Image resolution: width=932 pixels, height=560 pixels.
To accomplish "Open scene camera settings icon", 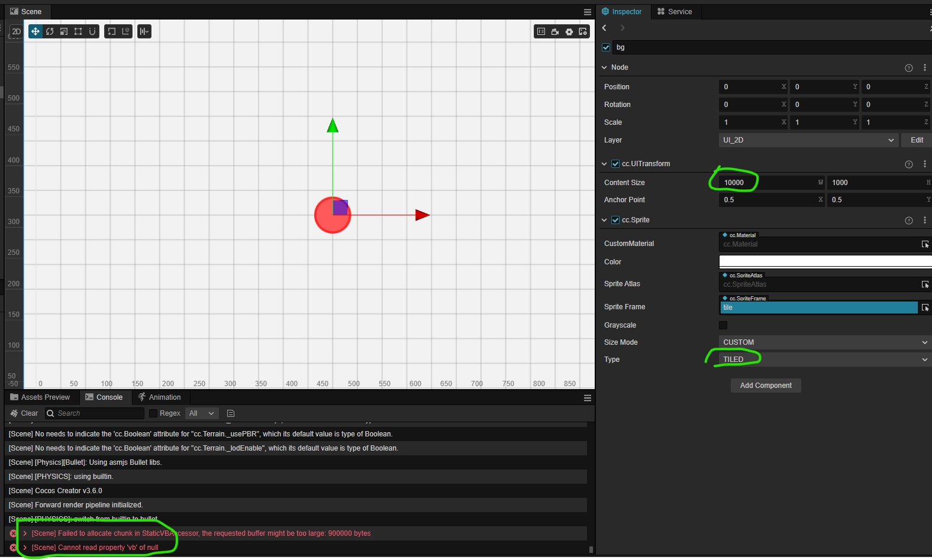I will pos(555,31).
